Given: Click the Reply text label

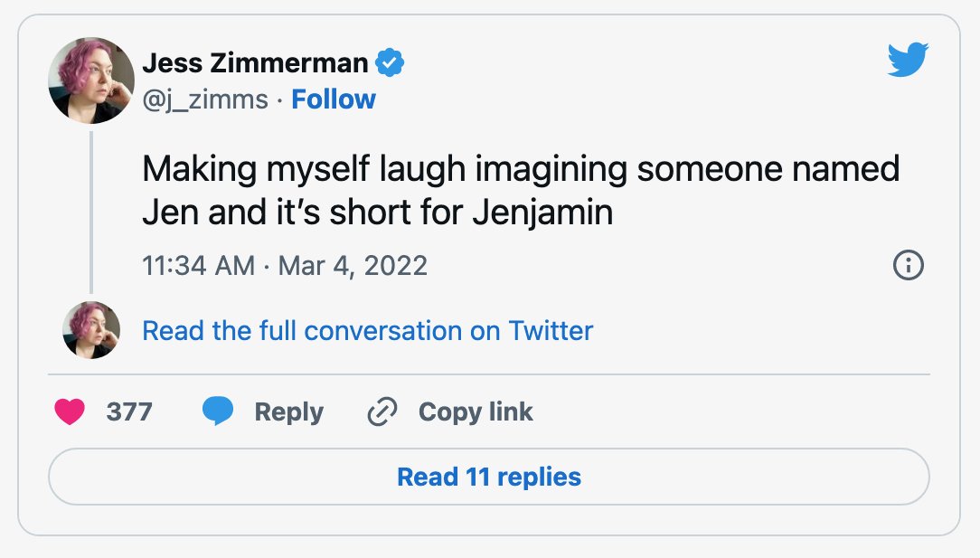Looking at the screenshot, I should point(288,411).
